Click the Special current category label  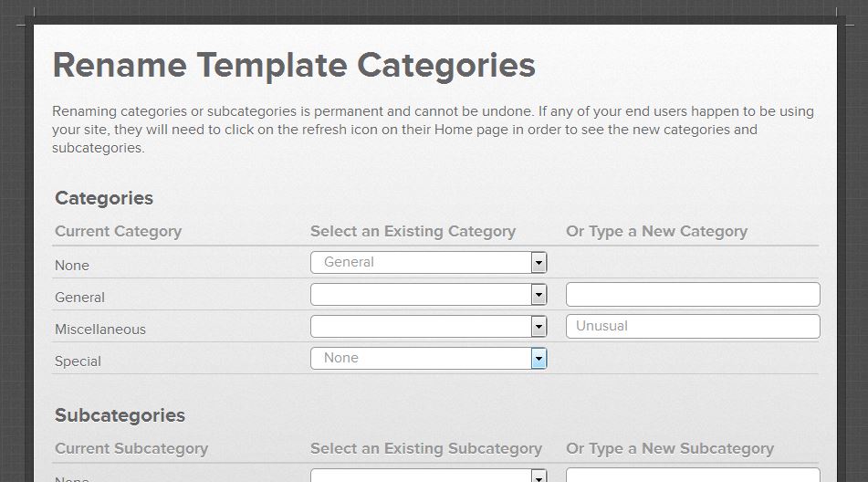pos(78,361)
